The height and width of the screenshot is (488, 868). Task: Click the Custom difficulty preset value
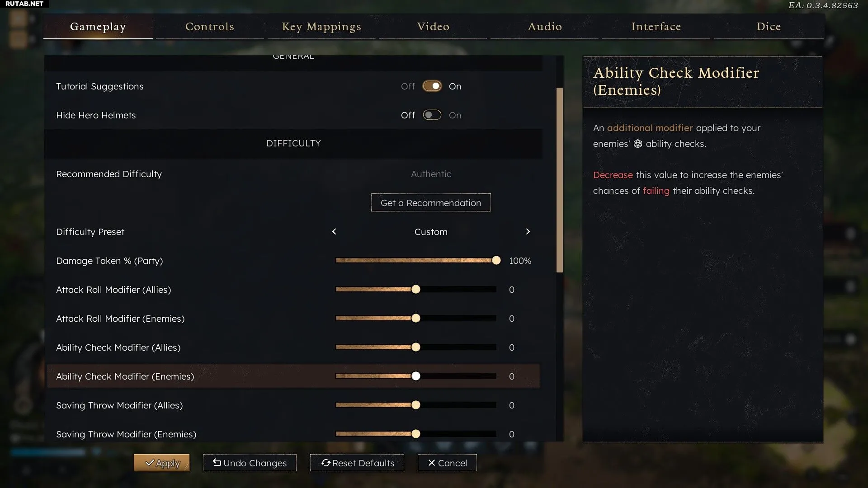coord(431,232)
